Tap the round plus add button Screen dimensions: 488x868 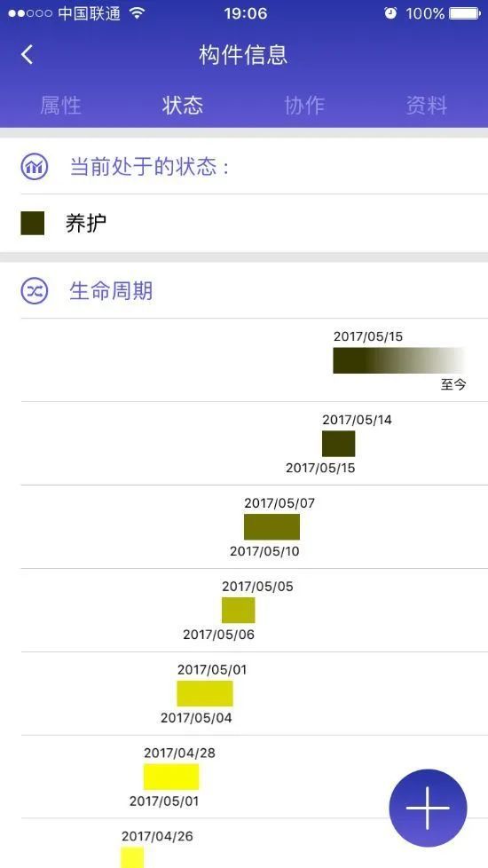tap(428, 808)
